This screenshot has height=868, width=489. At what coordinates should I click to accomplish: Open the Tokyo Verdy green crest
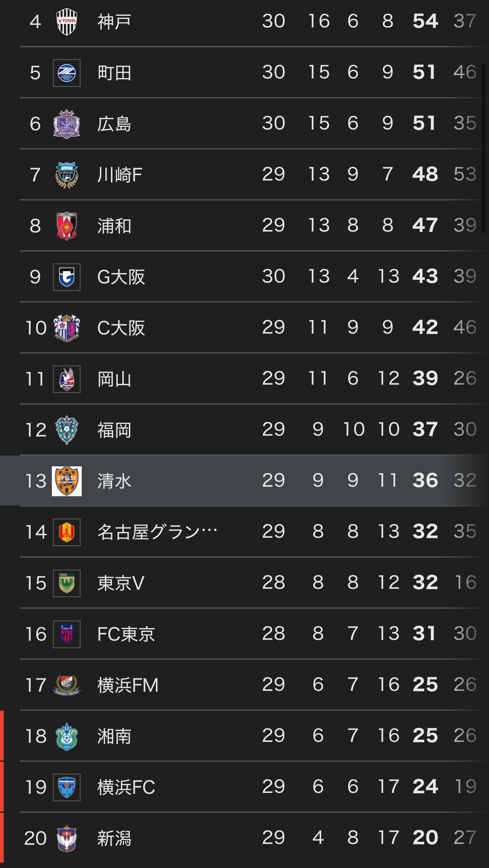(x=67, y=583)
